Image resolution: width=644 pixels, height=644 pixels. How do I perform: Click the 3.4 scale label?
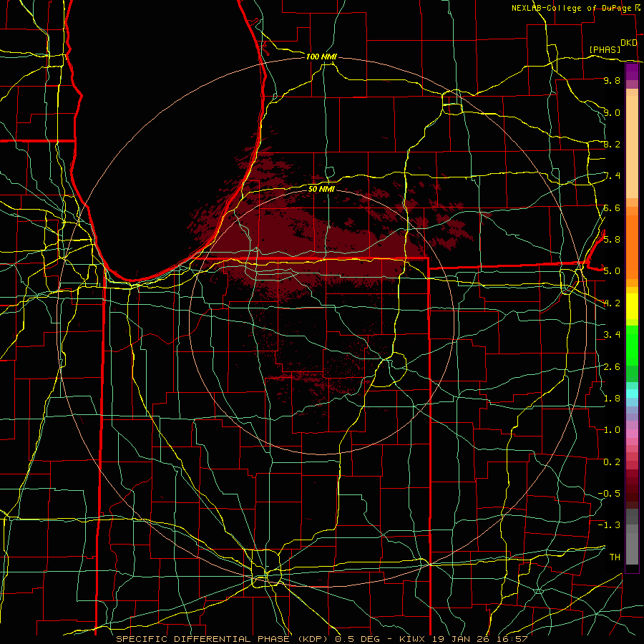(x=612, y=334)
